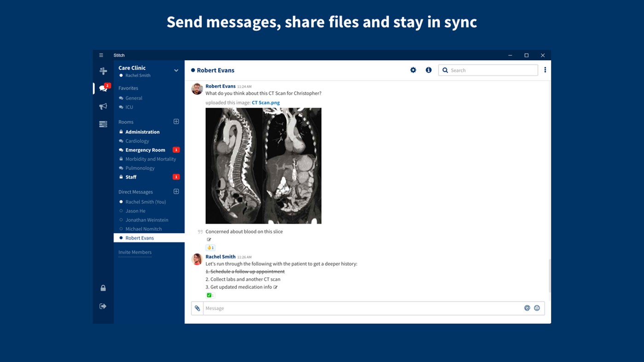Open the chat messages panel with unread badge
Viewport: 644px width, 362px height.
pyautogui.click(x=103, y=88)
